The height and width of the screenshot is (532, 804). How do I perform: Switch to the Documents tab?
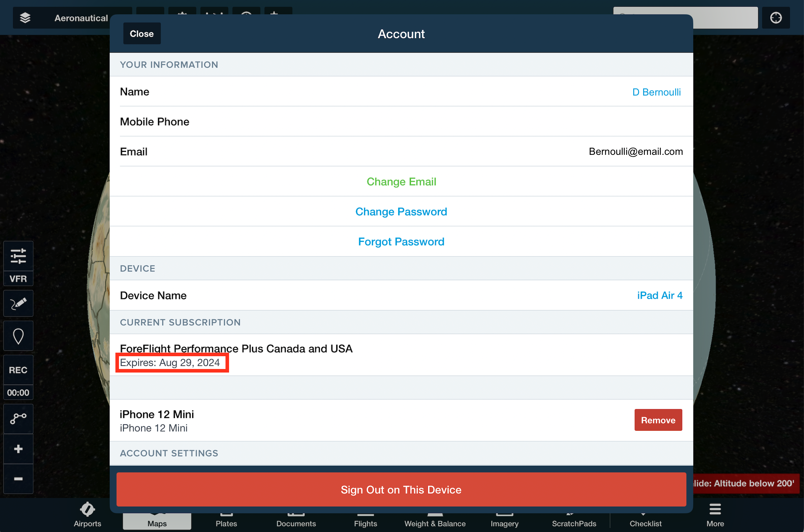(x=296, y=521)
